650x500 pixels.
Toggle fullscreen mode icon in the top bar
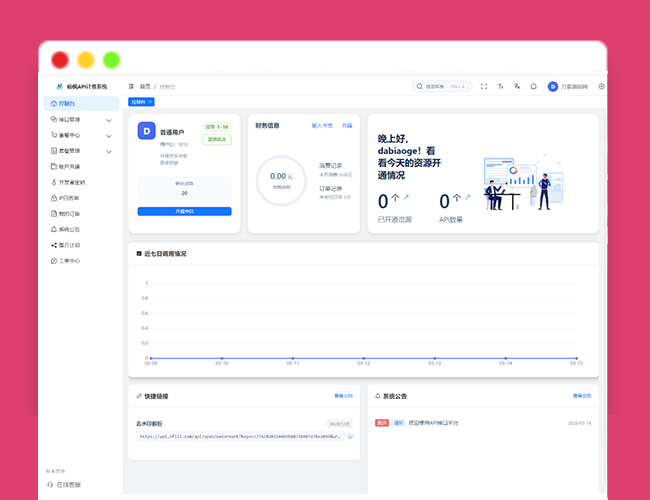point(484,86)
